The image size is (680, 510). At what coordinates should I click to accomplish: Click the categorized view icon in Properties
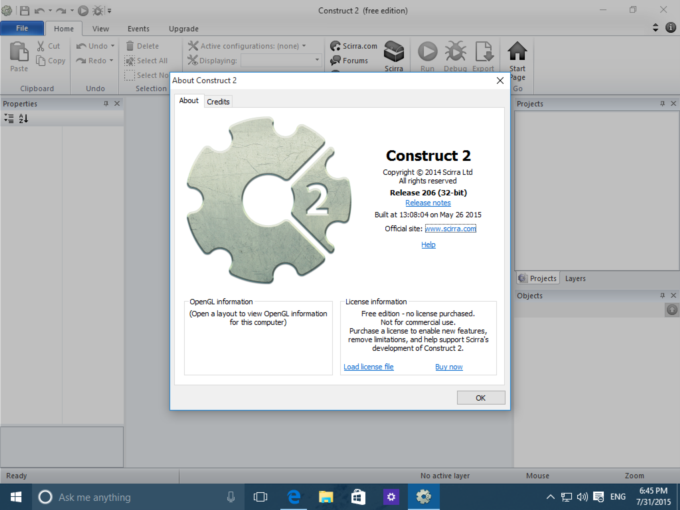click(x=9, y=118)
